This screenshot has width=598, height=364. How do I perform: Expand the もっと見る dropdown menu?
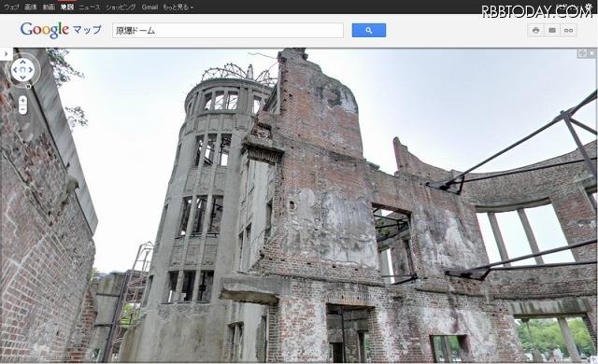click(178, 7)
